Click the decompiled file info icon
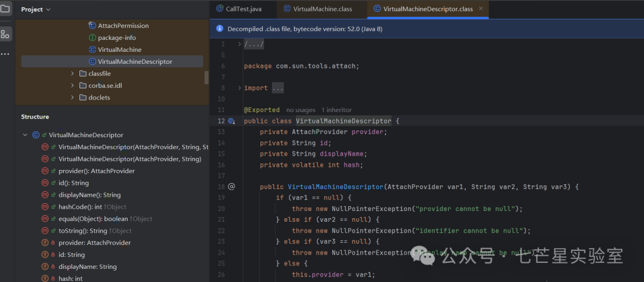Viewport: 644px width, 282px height. click(220, 29)
